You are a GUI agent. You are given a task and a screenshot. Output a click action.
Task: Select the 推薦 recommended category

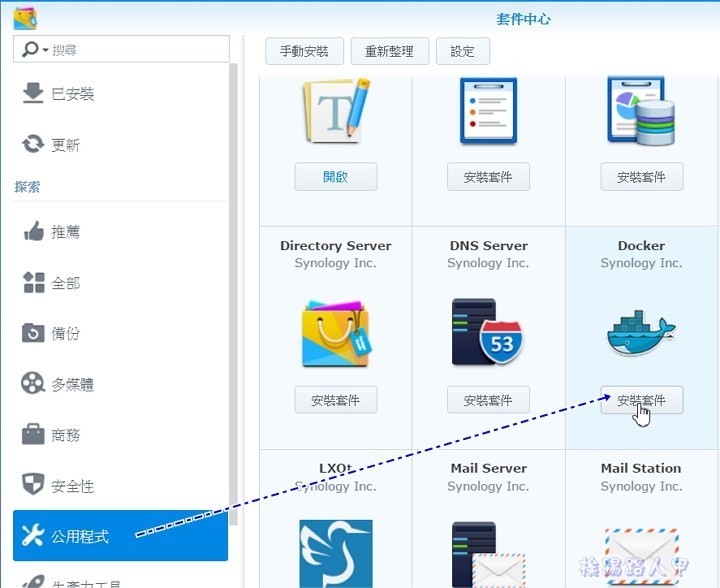point(121,231)
